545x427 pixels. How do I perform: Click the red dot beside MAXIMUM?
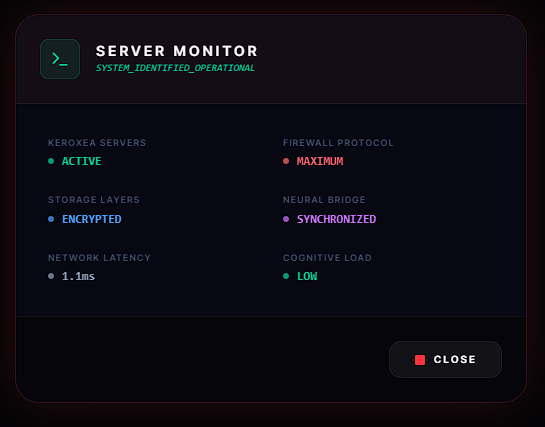[286, 161]
